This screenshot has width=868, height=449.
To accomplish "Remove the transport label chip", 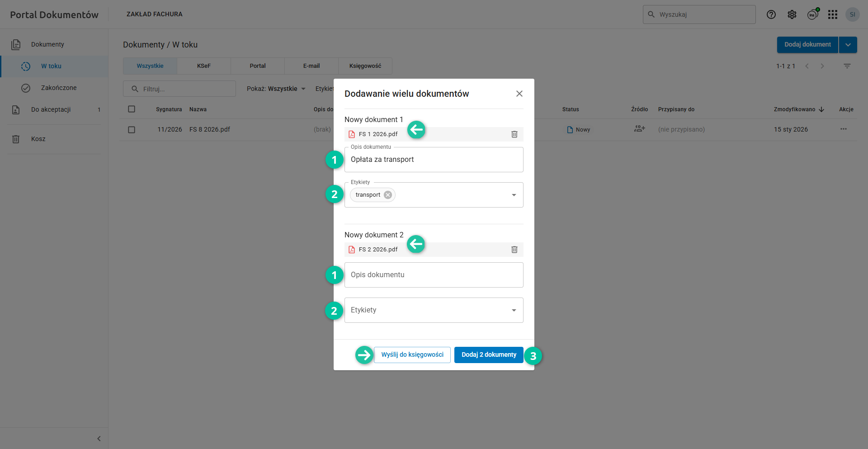I will (x=388, y=195).
